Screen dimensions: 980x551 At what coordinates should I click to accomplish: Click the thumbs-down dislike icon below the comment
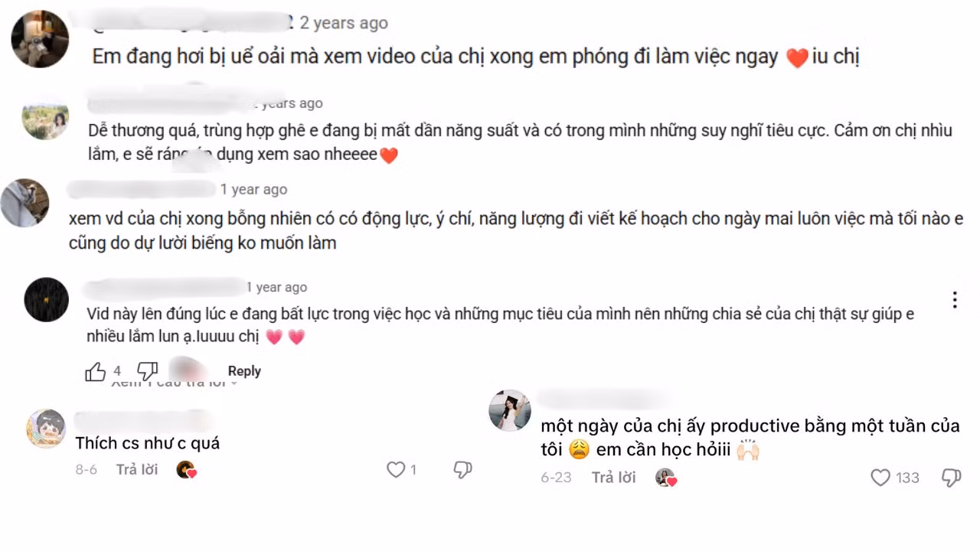pos(147,370)
